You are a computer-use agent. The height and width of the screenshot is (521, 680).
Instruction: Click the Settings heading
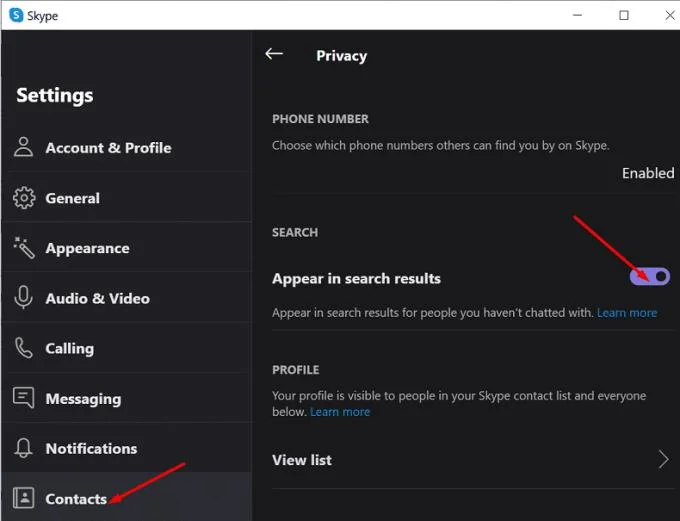(x=55, y=95)
